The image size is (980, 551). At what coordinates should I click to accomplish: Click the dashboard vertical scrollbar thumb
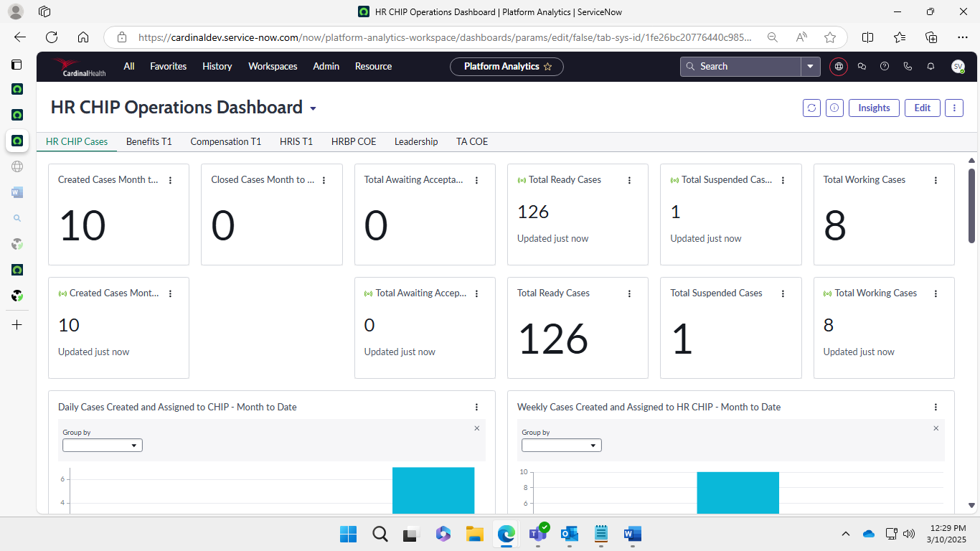pyautogui.click(x=971, y=205)
